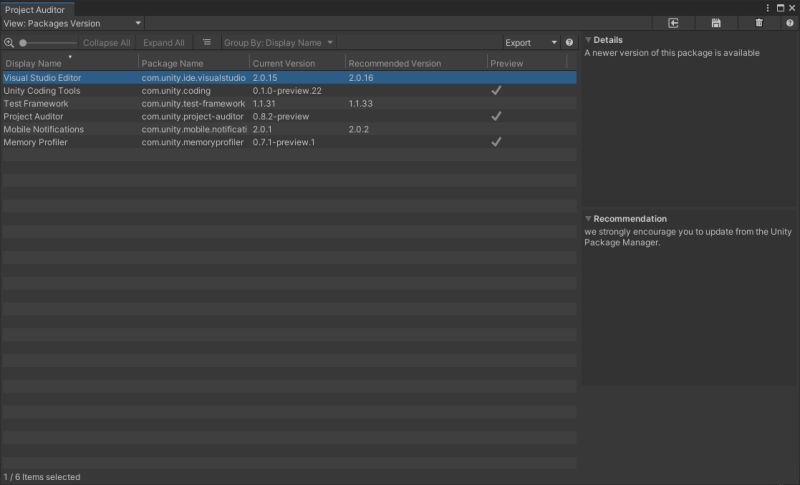Screen dimensions: 800x485
Task: Select the Test Framework row
Action: [289, 104]
